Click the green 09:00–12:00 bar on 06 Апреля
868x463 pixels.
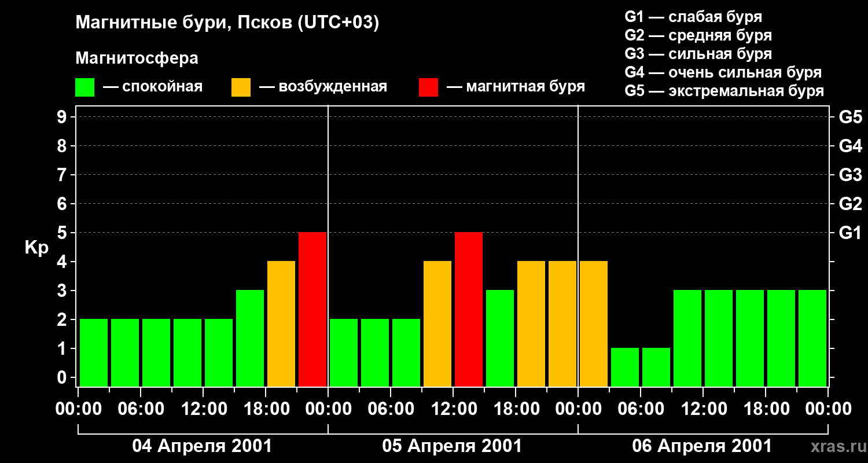click(687, 339)
